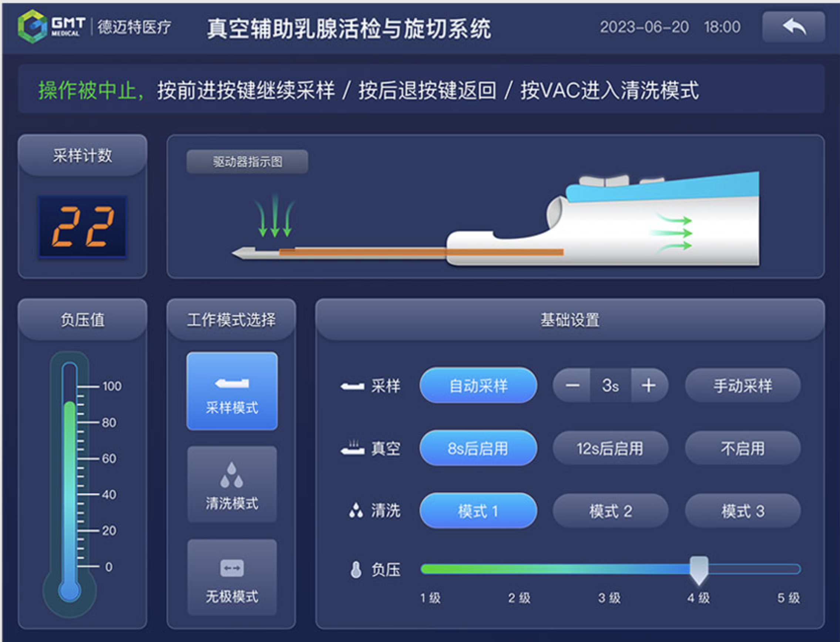The image size is (840, 642).
Task: Disable vacuum with 不启用 option
Action: click(x=743, y=448)
